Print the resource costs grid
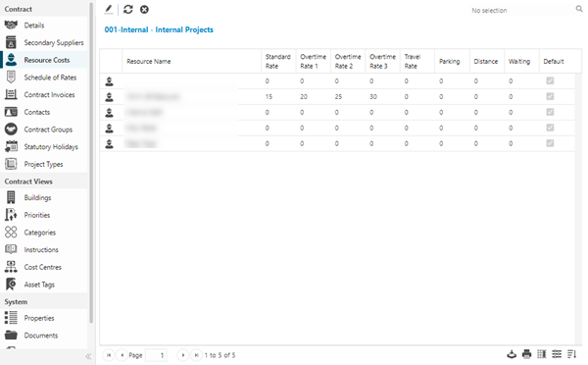588x365 pixels. click(526, 354)
